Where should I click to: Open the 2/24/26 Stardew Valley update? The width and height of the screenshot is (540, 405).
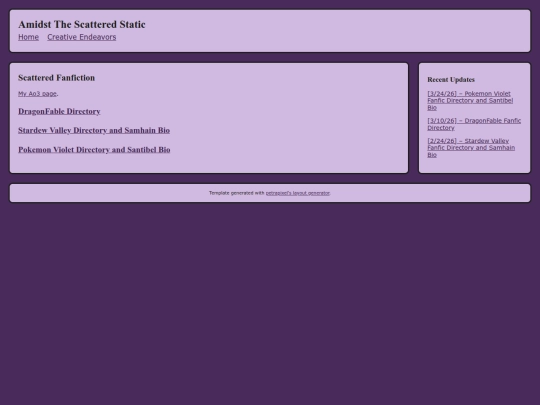tap(471, 148)
